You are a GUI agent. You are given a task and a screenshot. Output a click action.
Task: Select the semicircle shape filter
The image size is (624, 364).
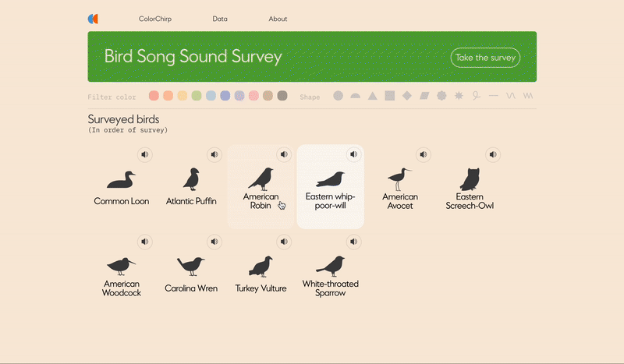355,96
